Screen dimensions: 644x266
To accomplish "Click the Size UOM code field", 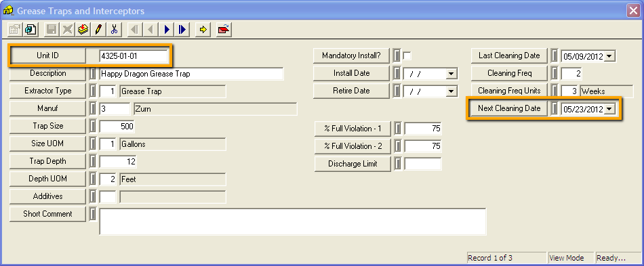I will pyautogui.click(x=108, y=144).
